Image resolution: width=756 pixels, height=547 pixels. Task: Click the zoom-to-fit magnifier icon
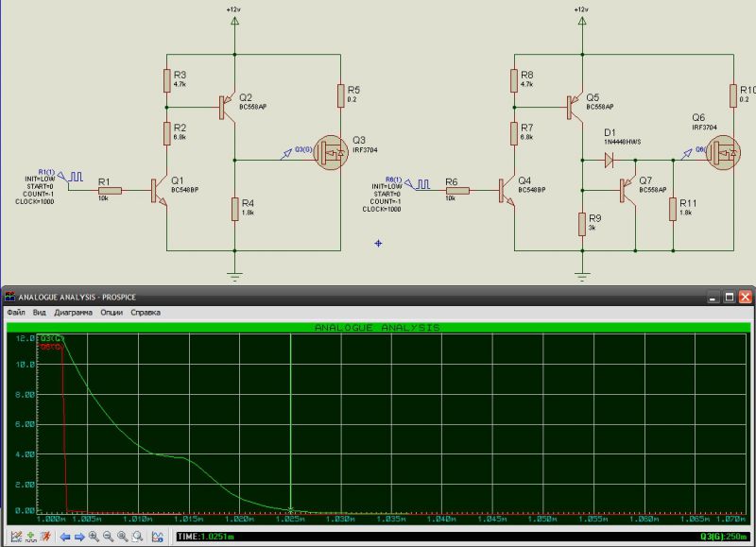point(123,537)
